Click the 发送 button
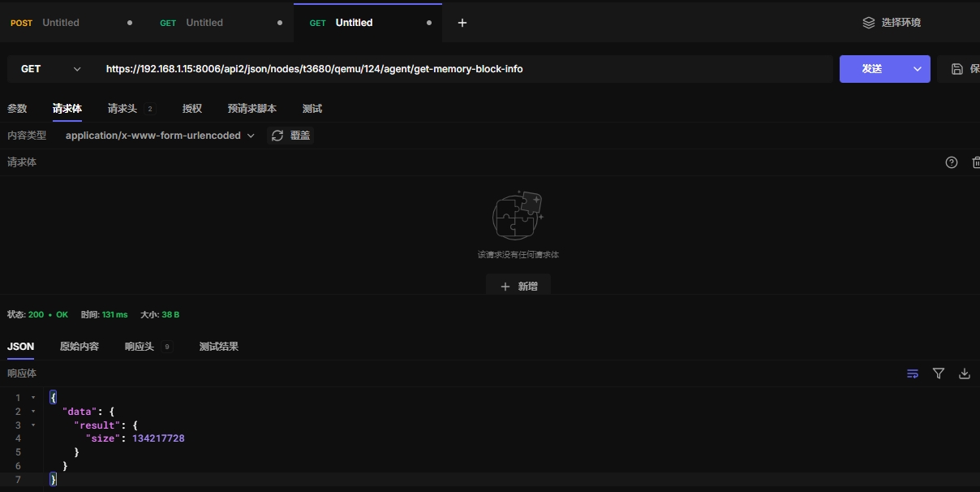The width and height of the screenshot is (980, 492). point(872,69)
